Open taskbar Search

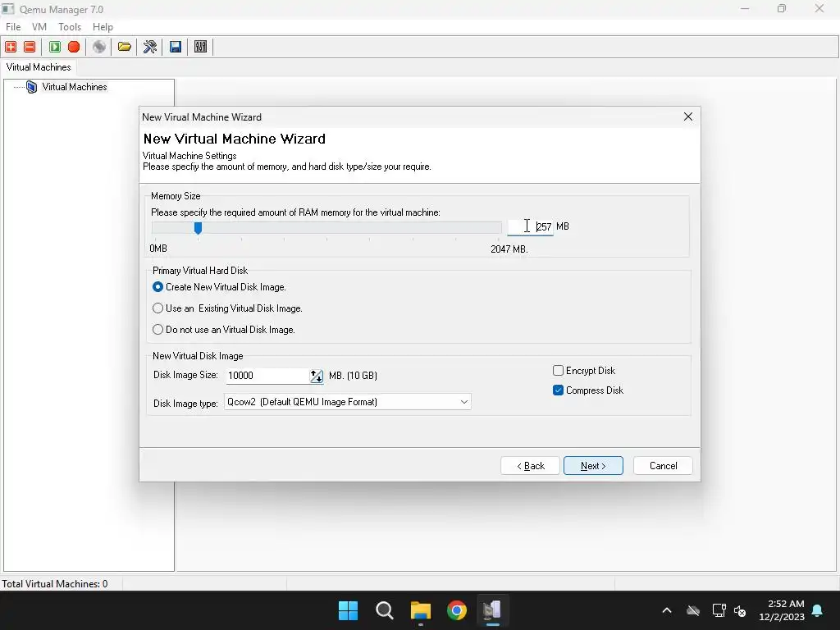coord(384,610)
